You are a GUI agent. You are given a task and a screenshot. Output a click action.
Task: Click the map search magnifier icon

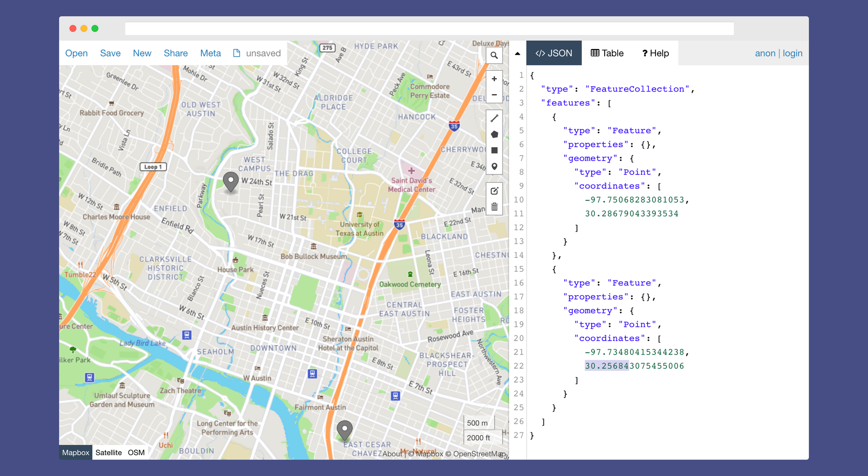point(494,56)
